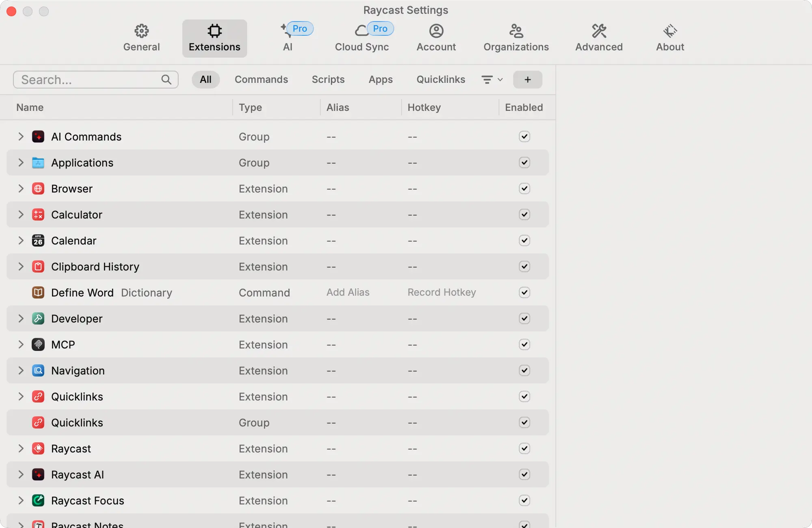This screenshot has width=812, height=528.
Task: Select the Raycast Focus row name
Action: 88,501
